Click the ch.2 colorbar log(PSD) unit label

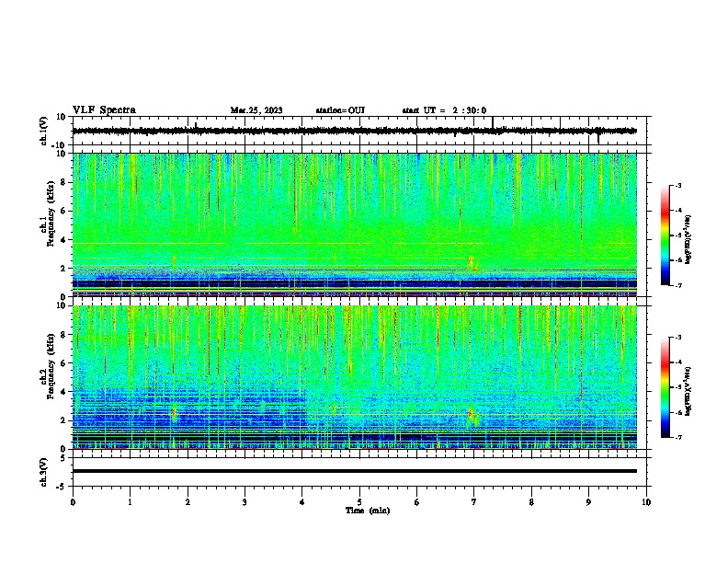point(688,391)
